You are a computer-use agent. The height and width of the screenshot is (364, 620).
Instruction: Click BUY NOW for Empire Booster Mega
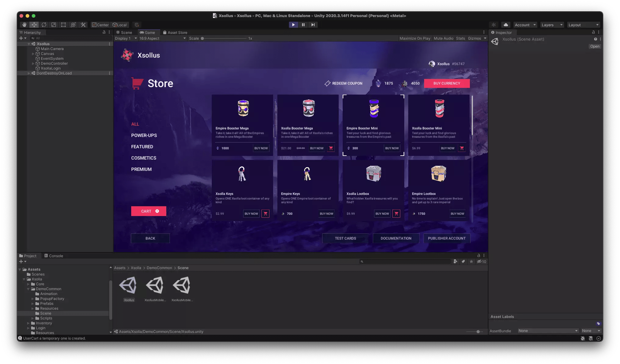[x=261, y=148]
